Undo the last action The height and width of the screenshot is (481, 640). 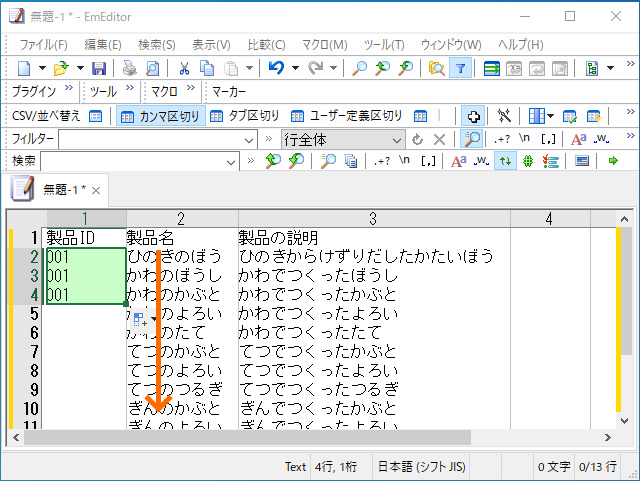click(276, 68)
